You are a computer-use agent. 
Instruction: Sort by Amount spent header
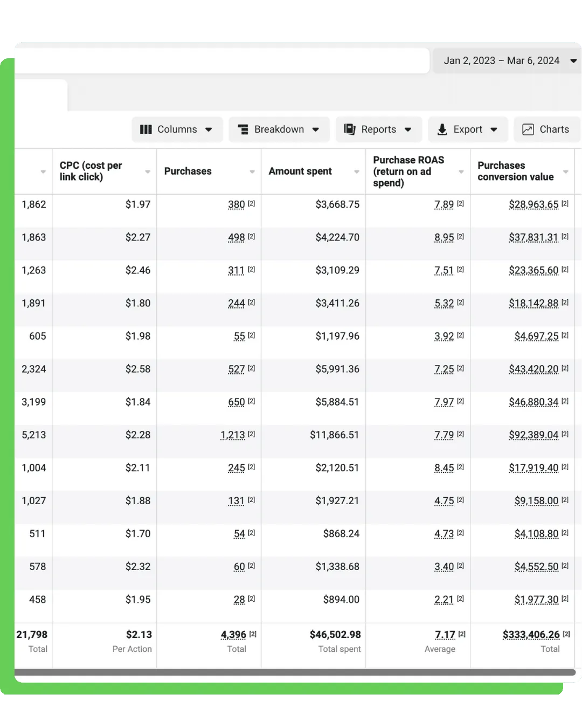[x=300, y=171]
